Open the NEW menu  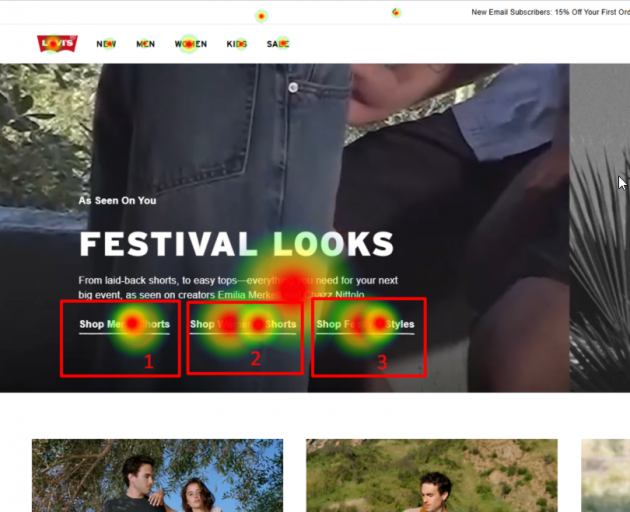tap(106, 44)
